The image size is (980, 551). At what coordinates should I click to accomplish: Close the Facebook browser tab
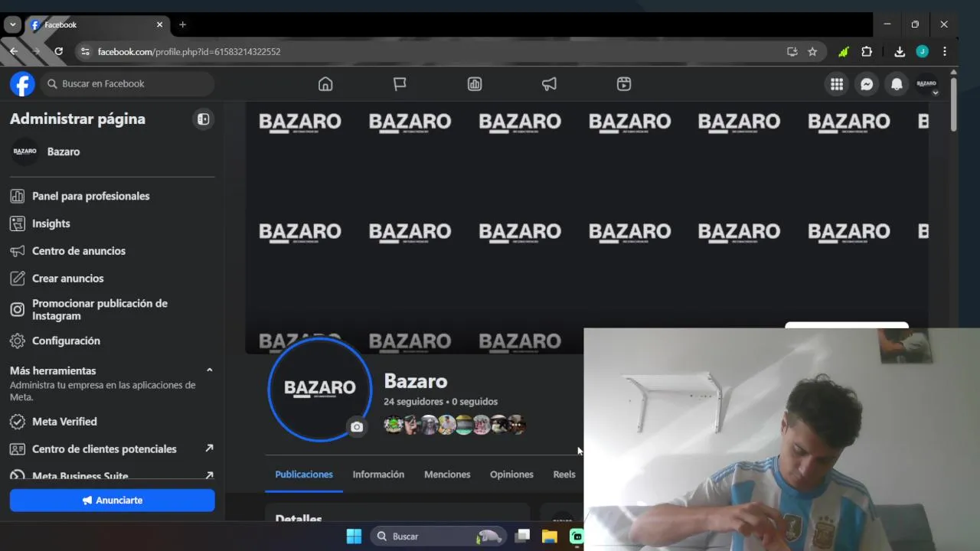(x=159, y=24)
